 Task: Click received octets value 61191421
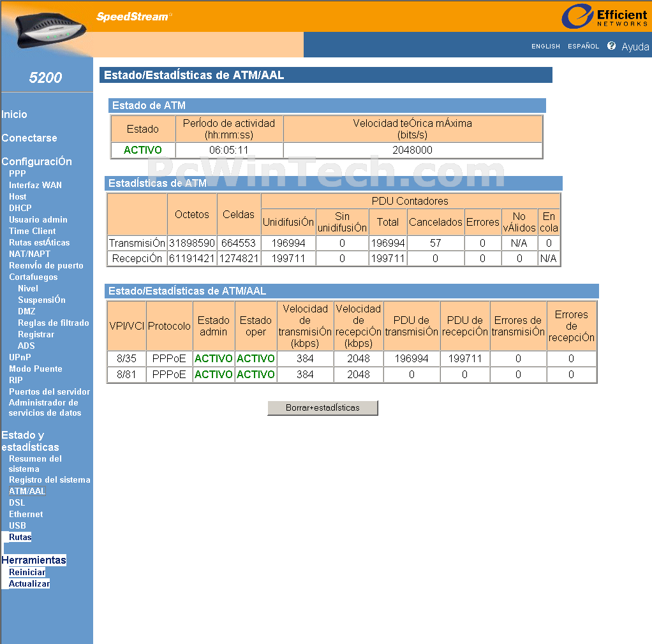191,258
